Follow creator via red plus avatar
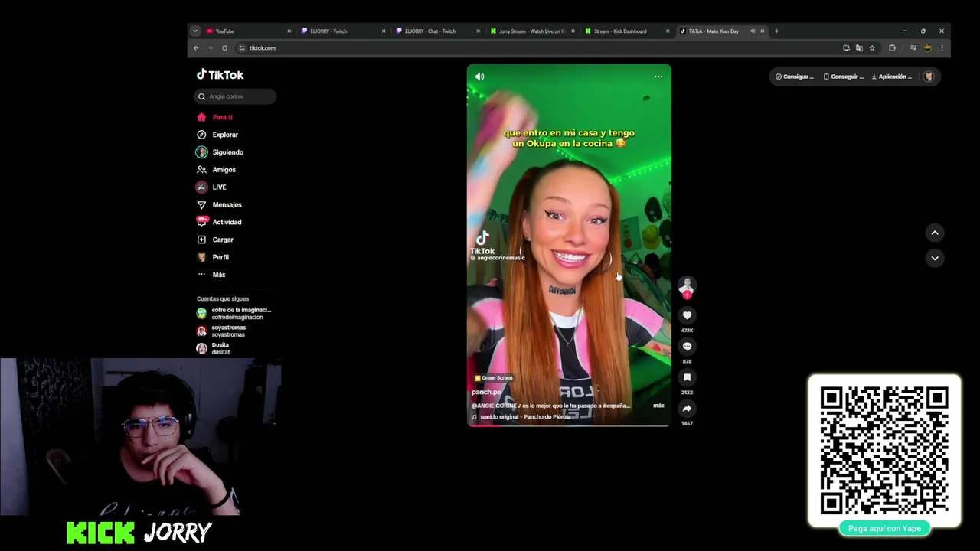The height and width of the screenshot is (551, 980). 687,295
